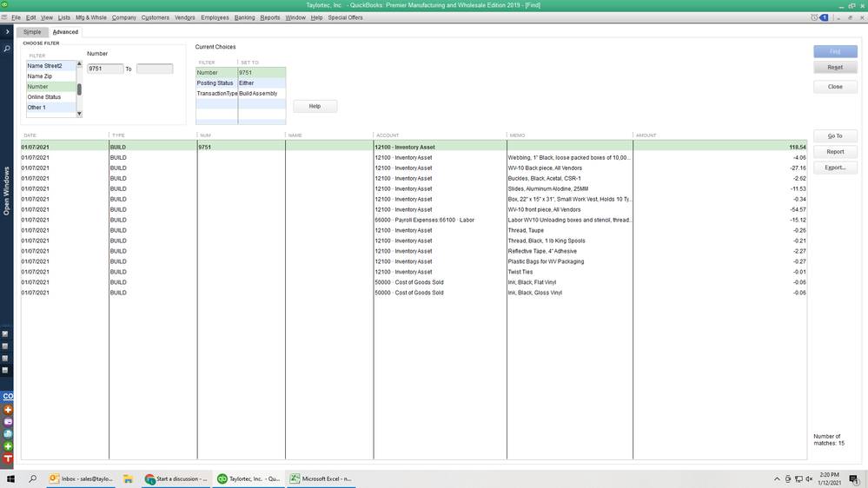Screen dimensions: 868x488
Task: Open the File menu
Action: (16, 17)
